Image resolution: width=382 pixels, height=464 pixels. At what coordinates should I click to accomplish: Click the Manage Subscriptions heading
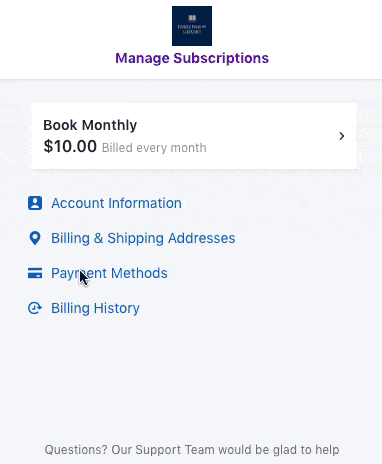click(192, 58)
